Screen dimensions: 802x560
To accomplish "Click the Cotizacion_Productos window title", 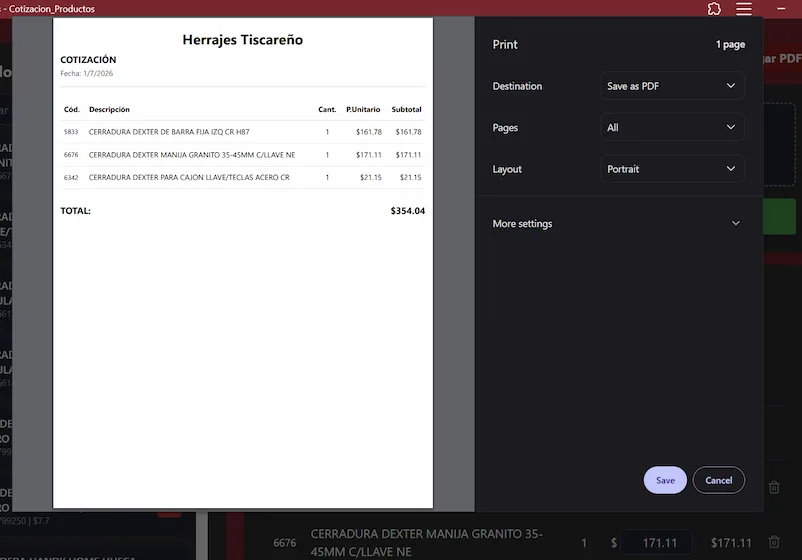I will click(x=51, y=9).
